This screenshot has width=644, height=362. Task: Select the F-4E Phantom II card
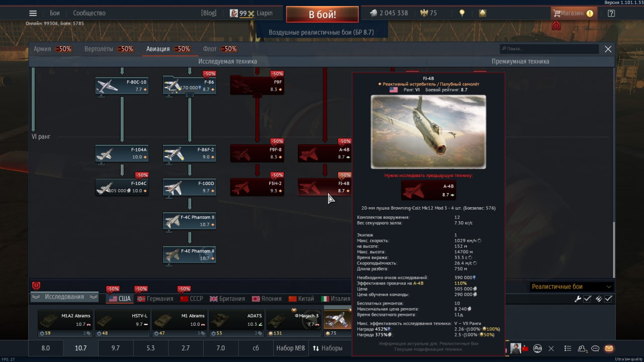tap(190, 255)
